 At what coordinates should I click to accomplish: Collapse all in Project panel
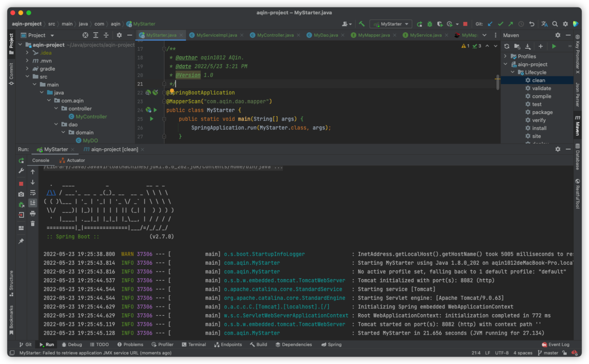tap(106, 35)
